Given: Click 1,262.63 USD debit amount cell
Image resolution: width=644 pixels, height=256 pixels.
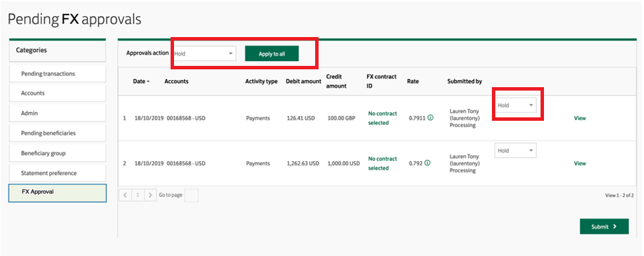Looking at the screenshot, I should click(303, 163).
